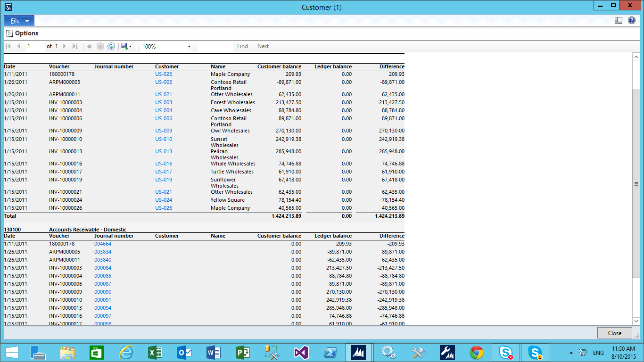The height and width of the screenshot is (362, 644).
Task: Open journal number 000094
Action: point(103,308)
